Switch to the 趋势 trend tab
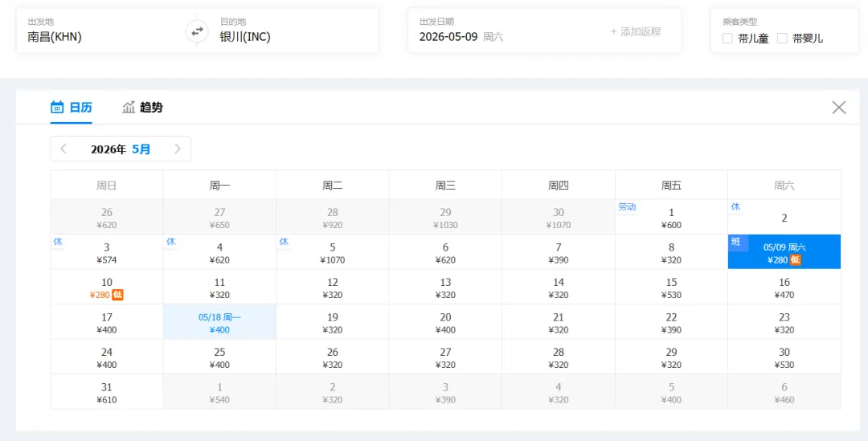The image size is (868, 441). [x=143, y=108]
